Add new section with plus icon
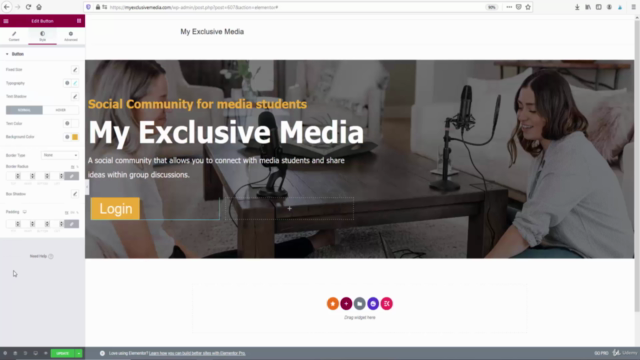The image size is (640, 360). 346,304
